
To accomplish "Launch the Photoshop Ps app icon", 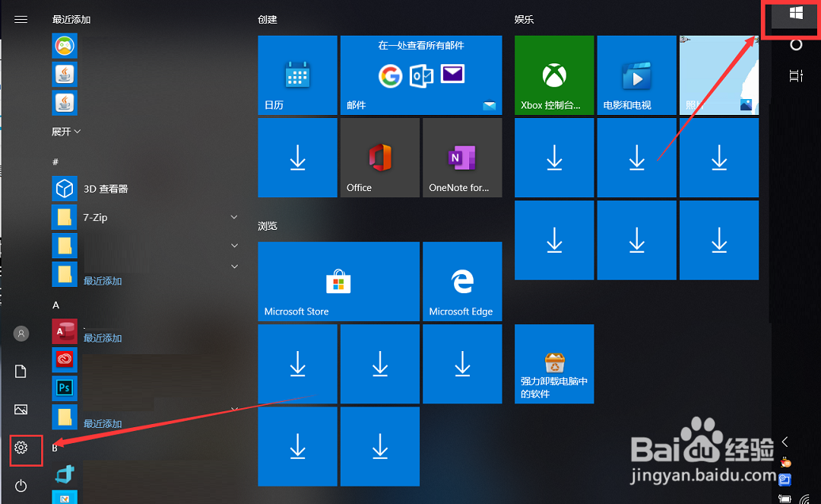I will point(64,388).
